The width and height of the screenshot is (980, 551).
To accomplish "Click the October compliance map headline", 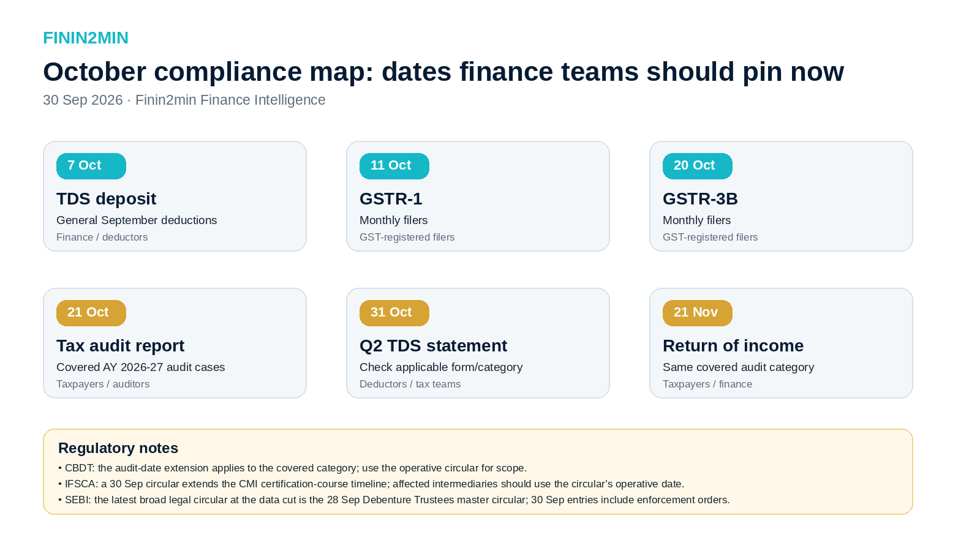I will (443, 72).
